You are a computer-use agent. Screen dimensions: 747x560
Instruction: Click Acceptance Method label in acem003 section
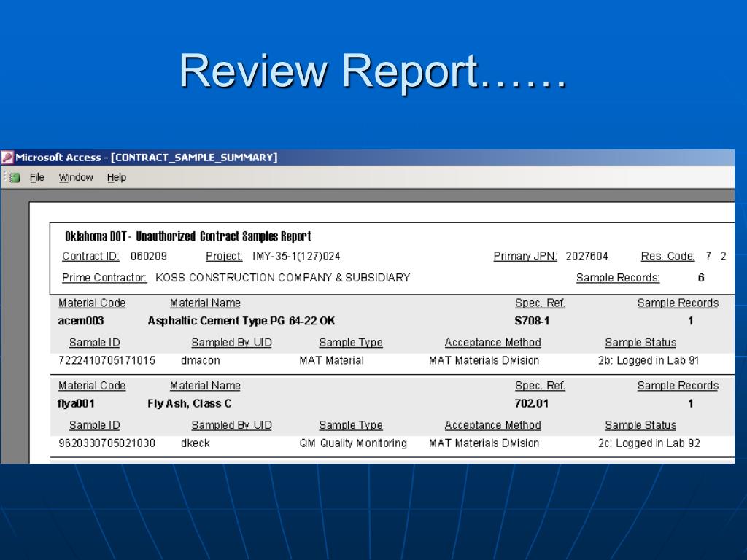click(492, 343)
